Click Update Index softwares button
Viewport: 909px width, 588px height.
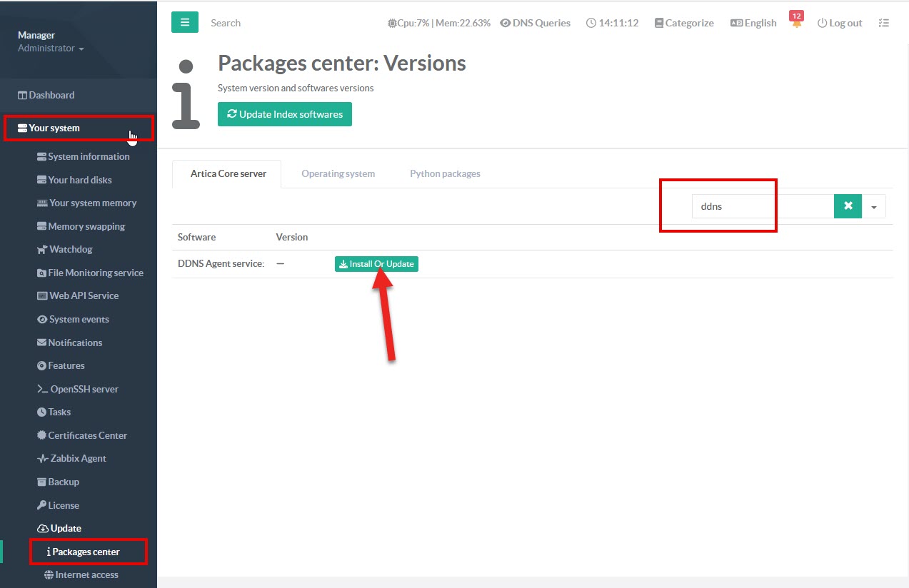pos(284,114)
